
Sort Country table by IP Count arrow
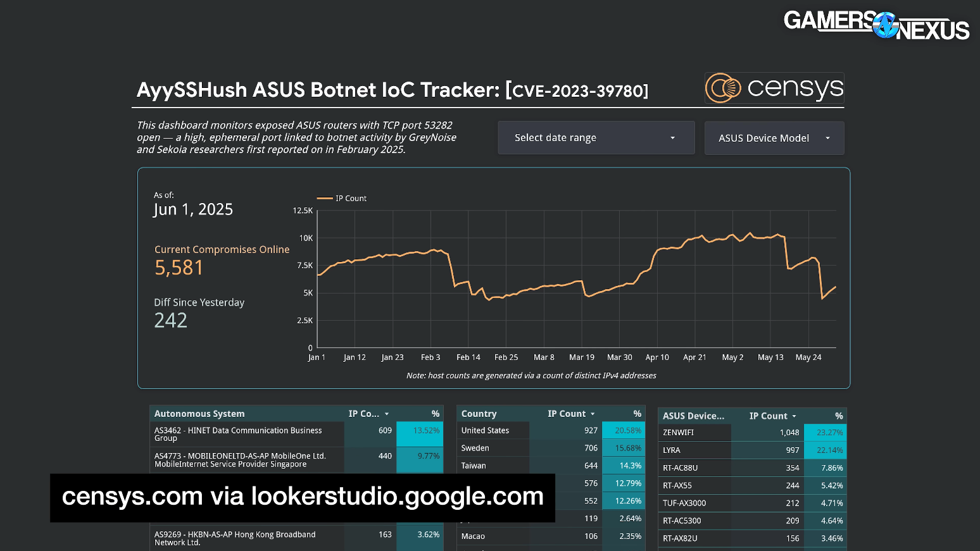tap(593, 414)
